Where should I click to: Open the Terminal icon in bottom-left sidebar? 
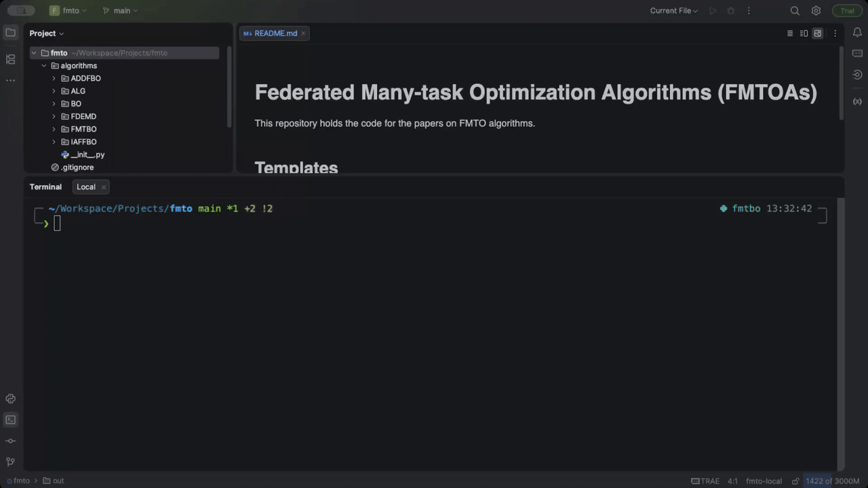pos(10,420)
